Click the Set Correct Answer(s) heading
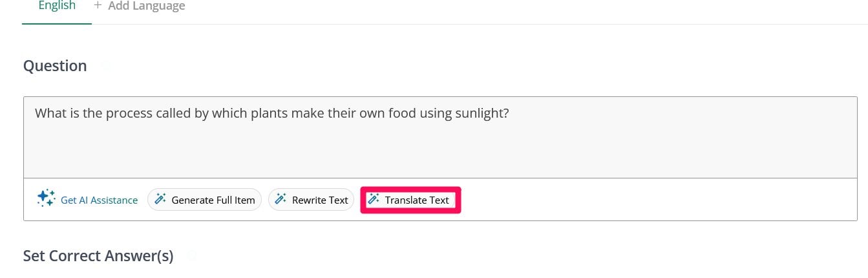868x278 pixels. (98, 256)
